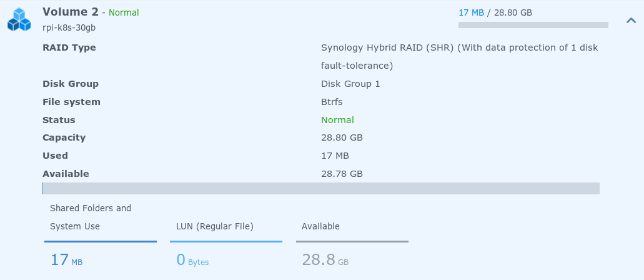
Task: Click the 17 MB / 28.80 GB header usage text
Action: pos(495,12)
